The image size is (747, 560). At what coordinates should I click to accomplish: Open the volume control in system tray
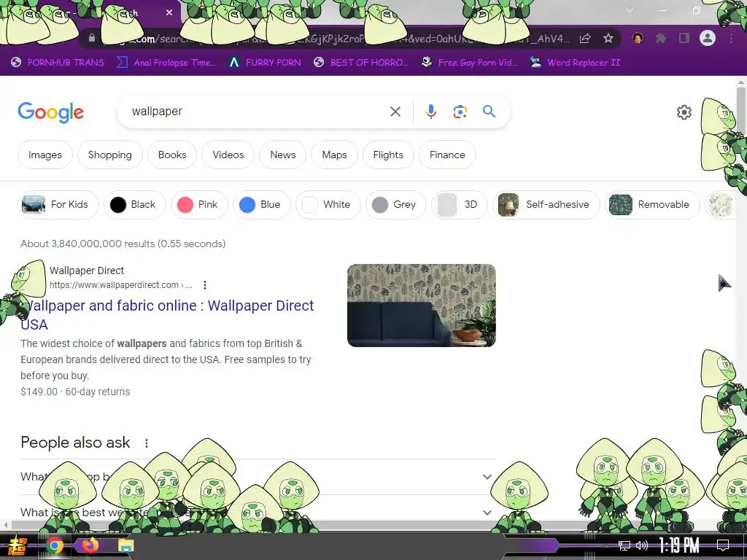642,545
